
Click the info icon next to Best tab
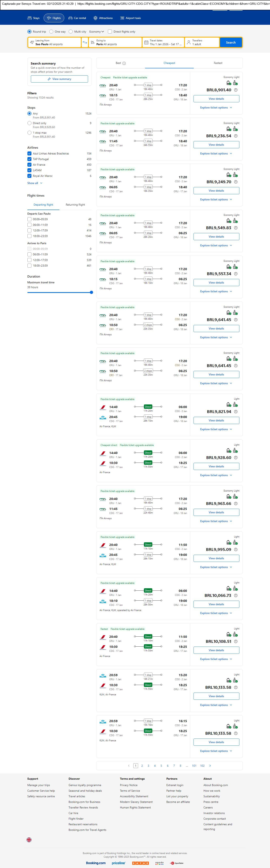point(124,63)
